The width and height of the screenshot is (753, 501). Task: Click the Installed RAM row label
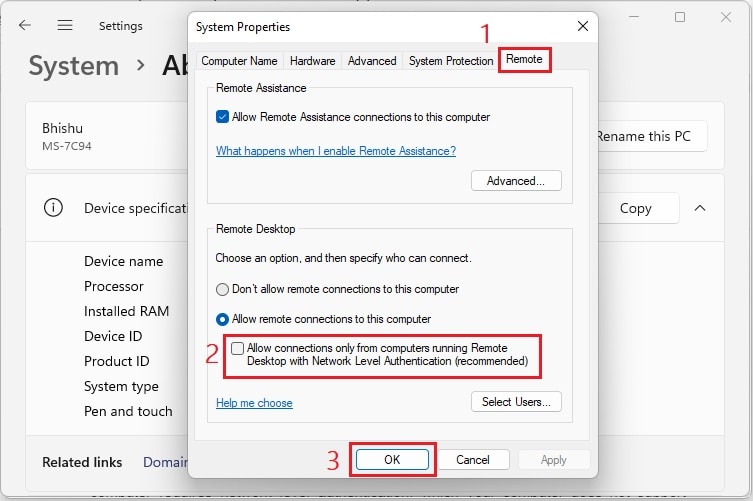click(x=126, y=311)
